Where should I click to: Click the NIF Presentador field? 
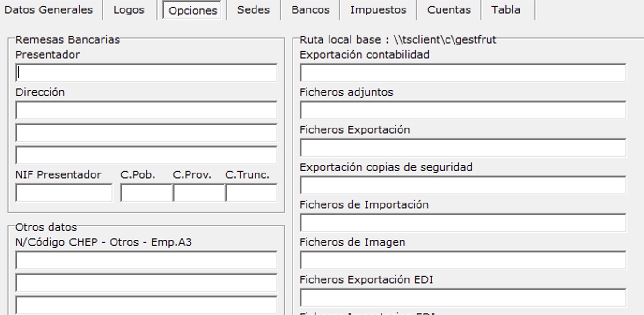(64, 193)
